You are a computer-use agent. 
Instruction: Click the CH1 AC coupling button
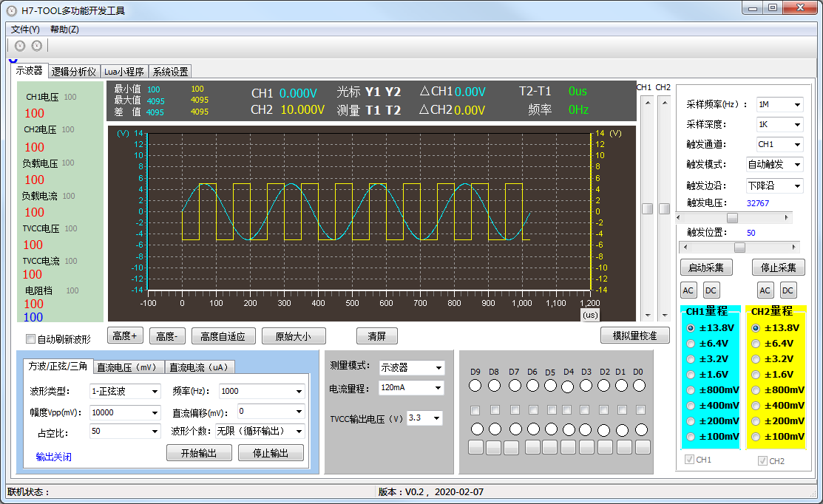pos(688,290)
